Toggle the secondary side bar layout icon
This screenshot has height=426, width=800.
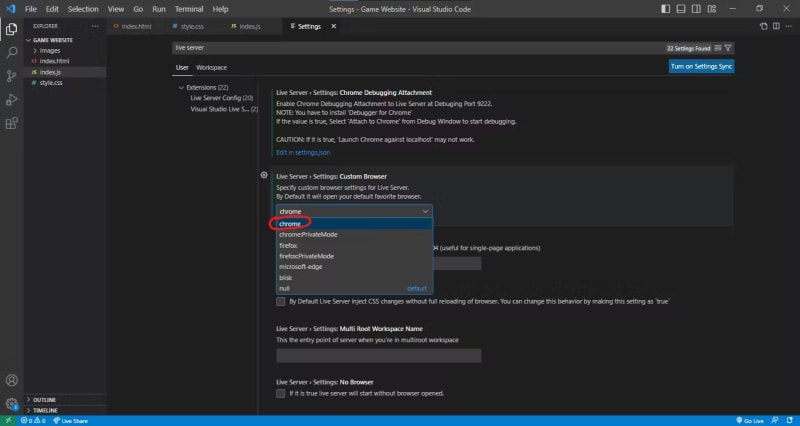click(x=696, y=9)
